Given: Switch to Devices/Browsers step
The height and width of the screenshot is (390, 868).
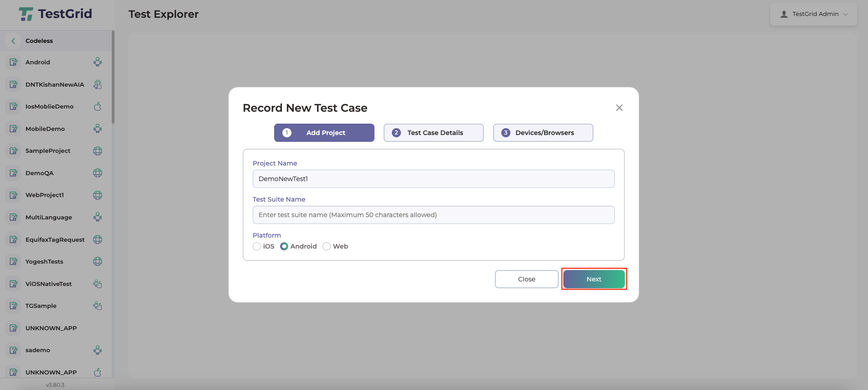Looking at the screenshot, I should click(543, 133).
